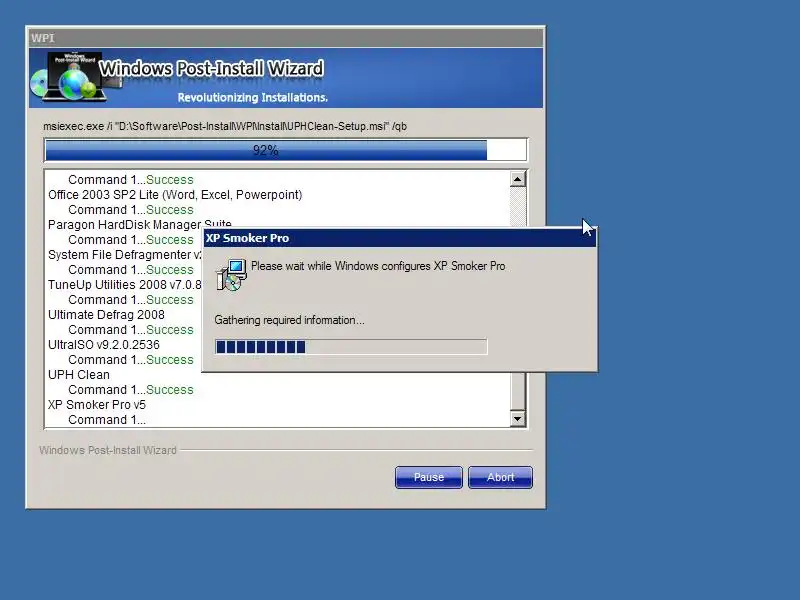Select the Office 2003 SP2 Lite log entry
800x600 pixels.
(175, 195)
